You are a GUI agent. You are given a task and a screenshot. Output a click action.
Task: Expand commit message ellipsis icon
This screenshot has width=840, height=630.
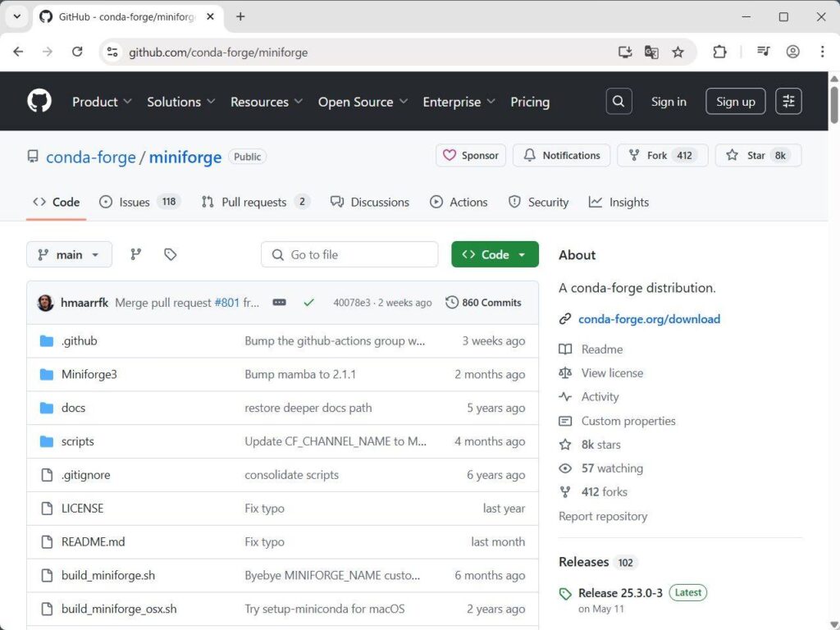280,303
